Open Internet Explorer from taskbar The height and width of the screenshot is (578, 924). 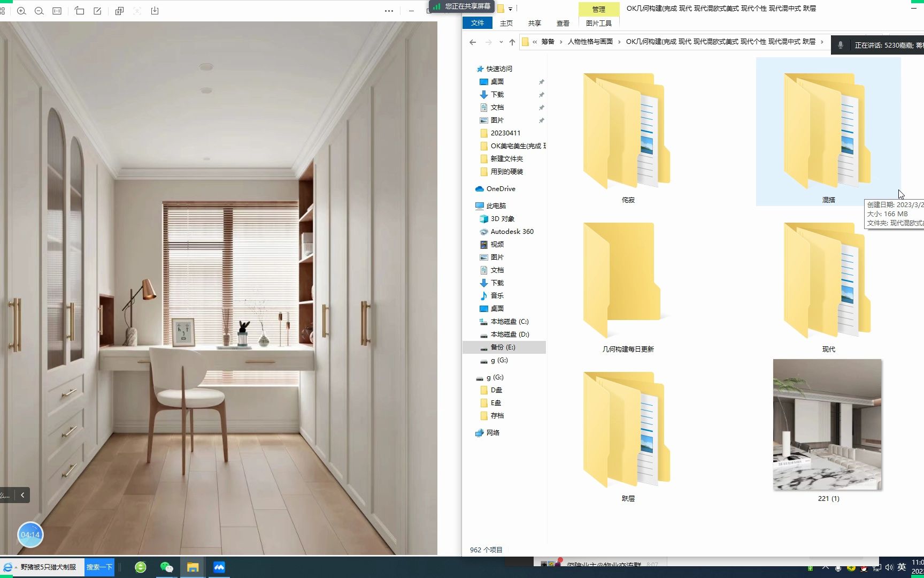pos(8,567)
